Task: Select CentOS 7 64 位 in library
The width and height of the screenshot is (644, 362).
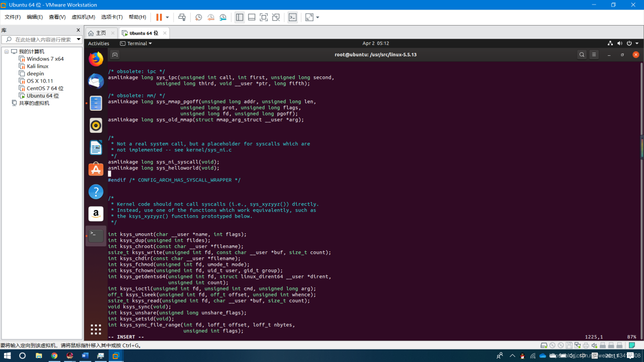Action: click(x=45, y=88)
